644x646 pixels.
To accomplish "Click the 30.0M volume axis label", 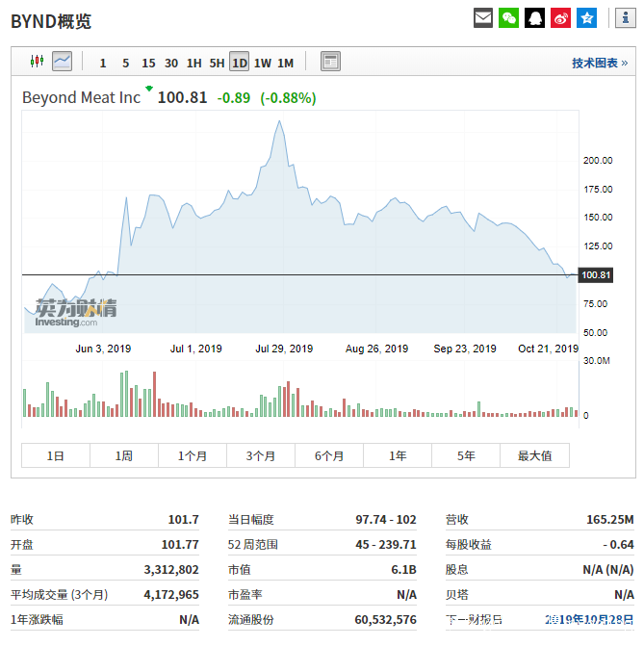I will [596, 361].
